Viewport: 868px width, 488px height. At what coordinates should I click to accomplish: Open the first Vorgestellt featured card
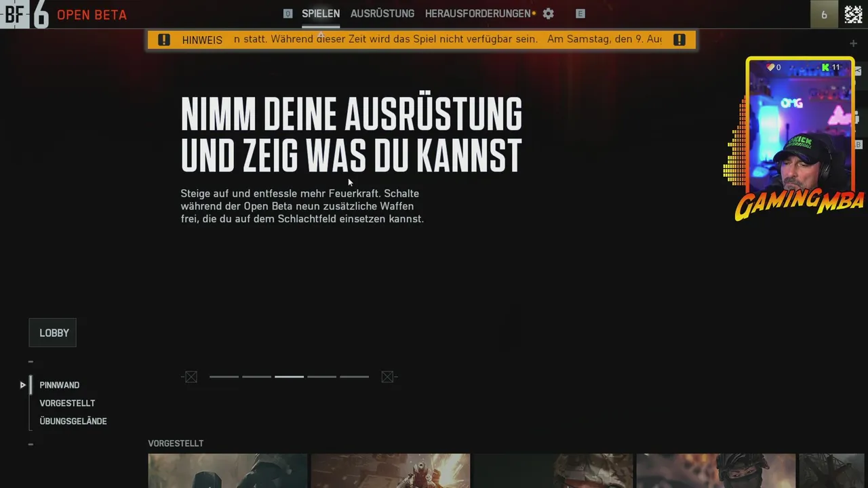228,471
